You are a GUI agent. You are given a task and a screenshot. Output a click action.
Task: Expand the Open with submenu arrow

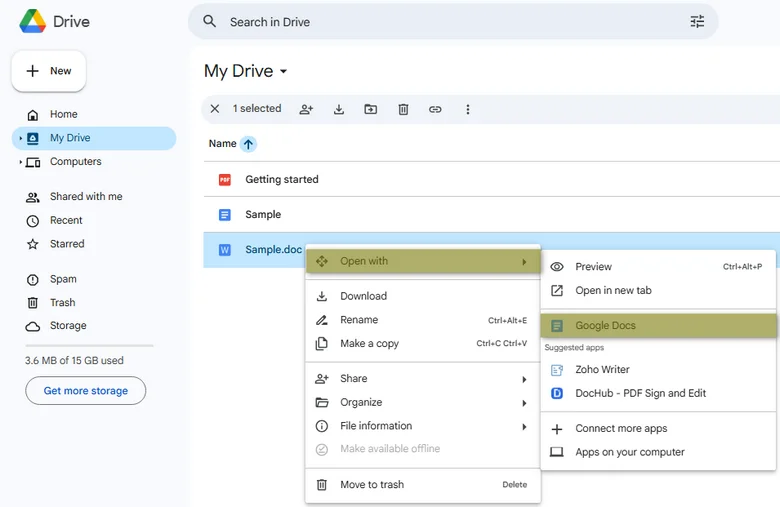pyautogui.click(x=524, y=262)
